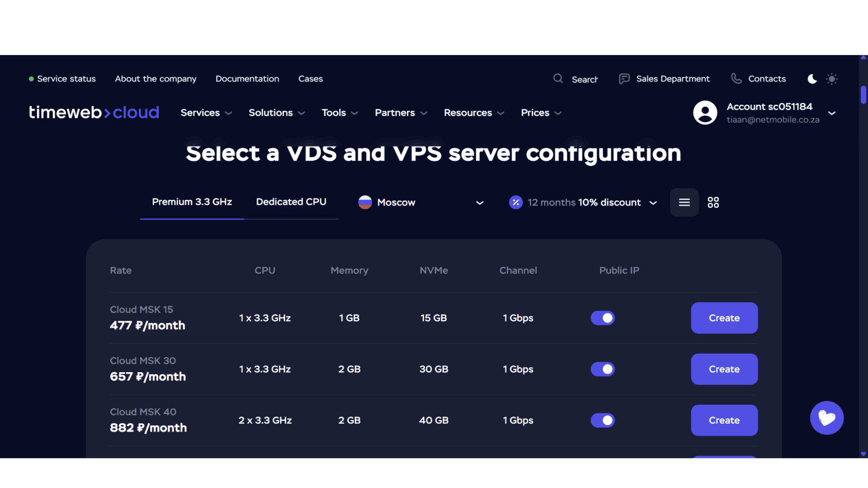Open Sales Department chat icon
Screen dimensions: 868x488
(624, 79)
